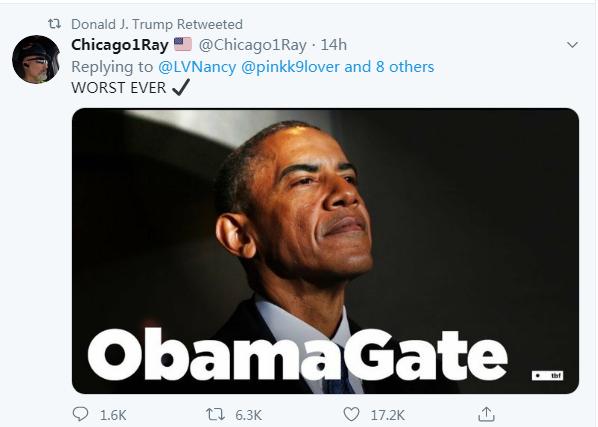Viewport: 598px width, 427px height.
Task: Retweet this tweet using the retweet icon
Action: coord(213,414)
